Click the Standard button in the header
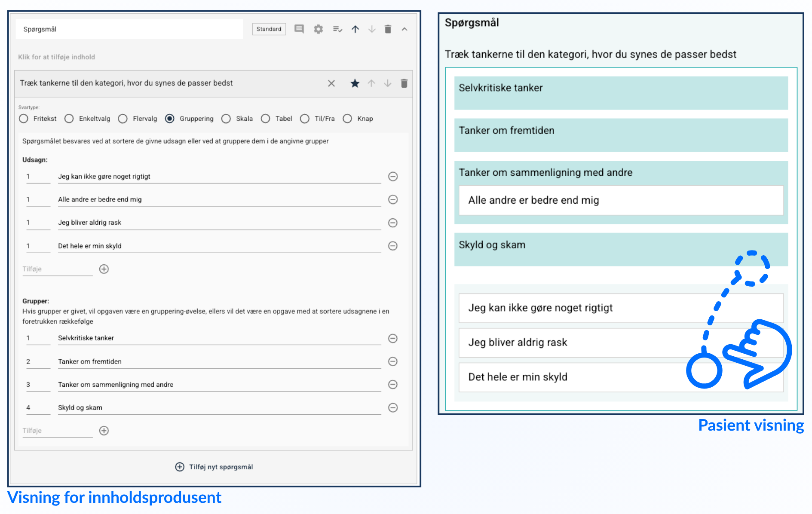This screenshot has height=514, width=812. tap(269, 29)
